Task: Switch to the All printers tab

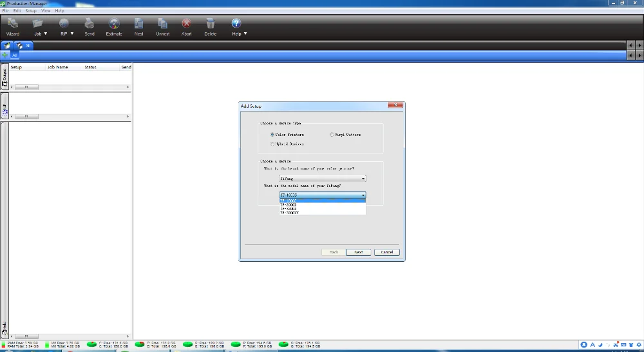Action: (23, 46)
